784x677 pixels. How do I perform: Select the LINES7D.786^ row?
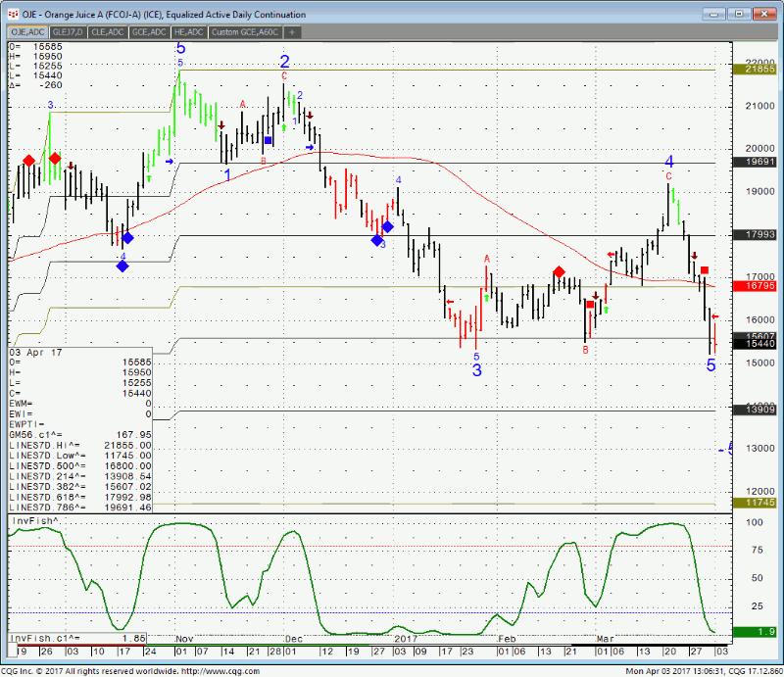[80, 508]
